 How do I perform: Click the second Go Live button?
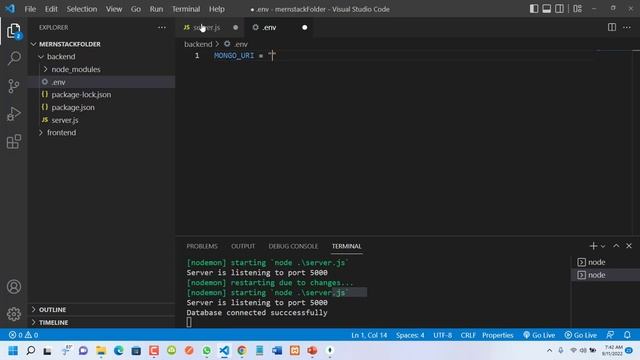tap(580, 335)
